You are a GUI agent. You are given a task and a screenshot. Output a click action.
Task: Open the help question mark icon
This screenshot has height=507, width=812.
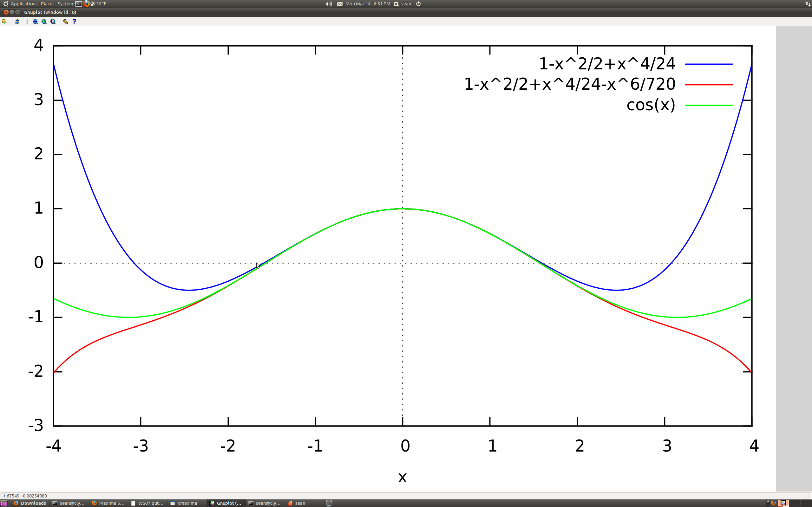[75, 22]
